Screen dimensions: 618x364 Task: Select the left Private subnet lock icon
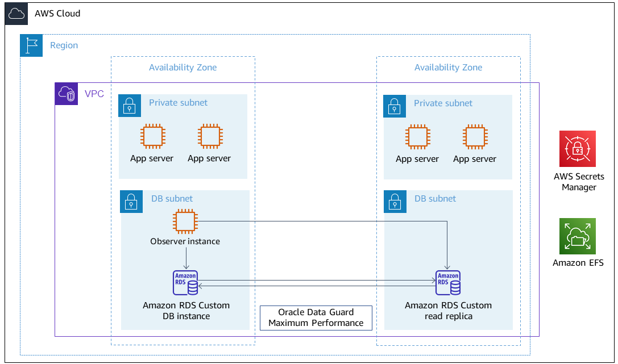click(130, 106)
